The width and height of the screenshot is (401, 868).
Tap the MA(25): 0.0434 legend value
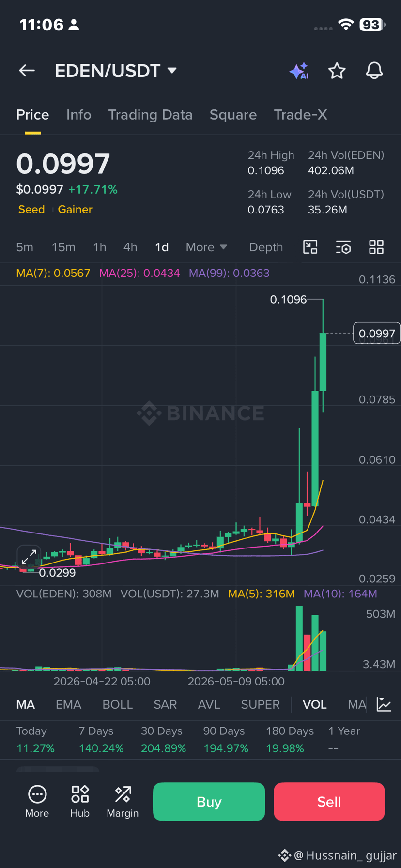pos(139,273)
